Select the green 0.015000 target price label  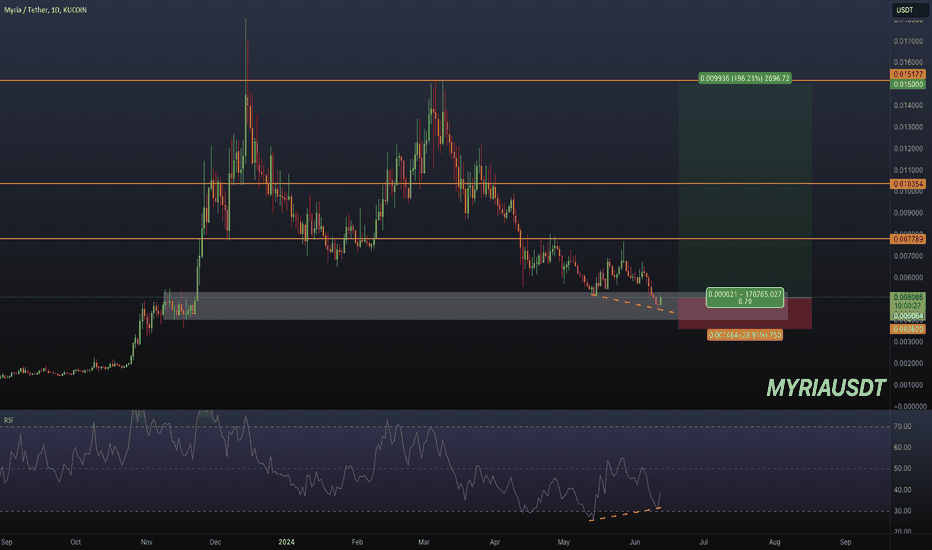pyautogui.click(x=908, y=84)
